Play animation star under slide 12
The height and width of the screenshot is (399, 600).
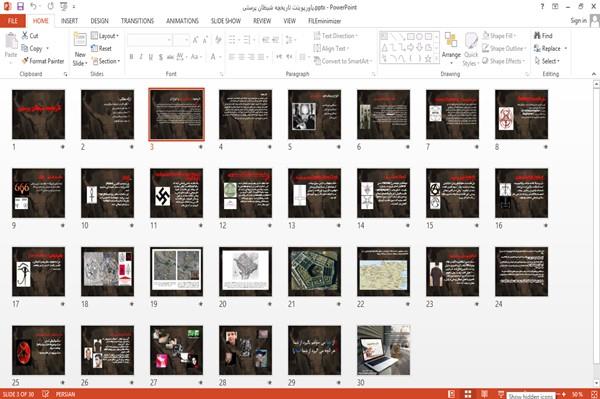pos(270,225)
